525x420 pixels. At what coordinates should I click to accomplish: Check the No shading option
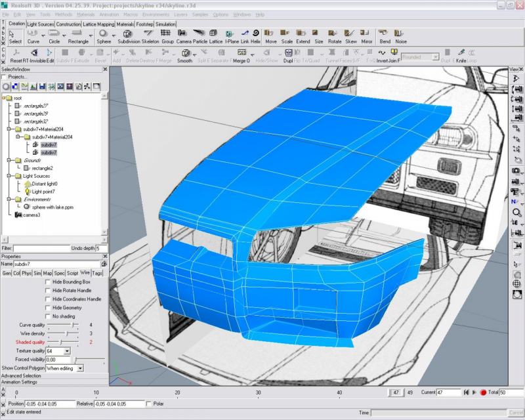pyautogui.click(x=48, y=316)
